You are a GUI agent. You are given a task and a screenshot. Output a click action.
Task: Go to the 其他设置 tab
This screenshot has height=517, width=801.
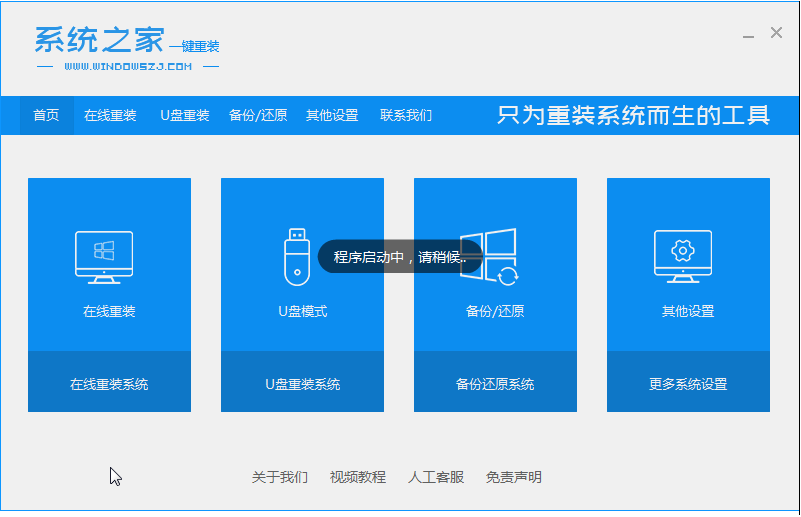click(332, 115)
